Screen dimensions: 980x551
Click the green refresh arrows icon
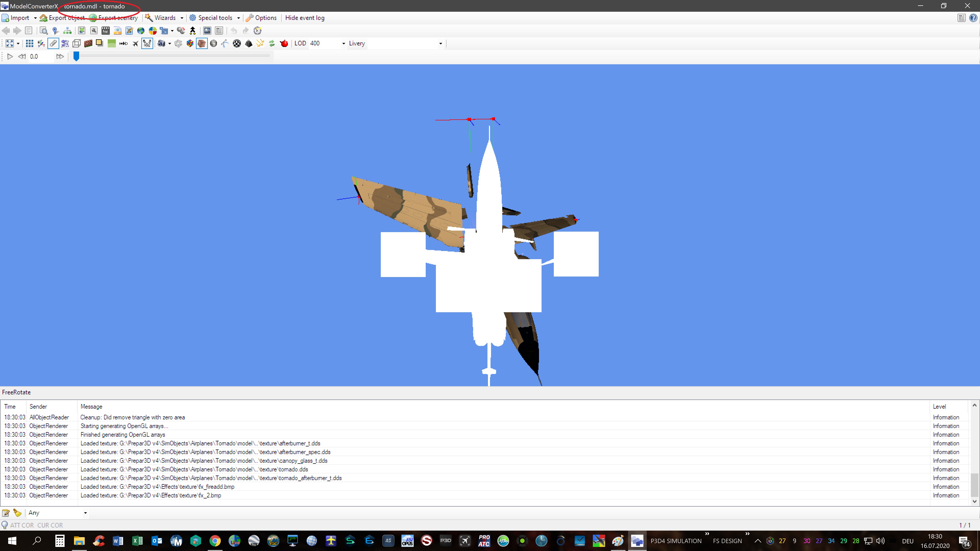point(272,43)
